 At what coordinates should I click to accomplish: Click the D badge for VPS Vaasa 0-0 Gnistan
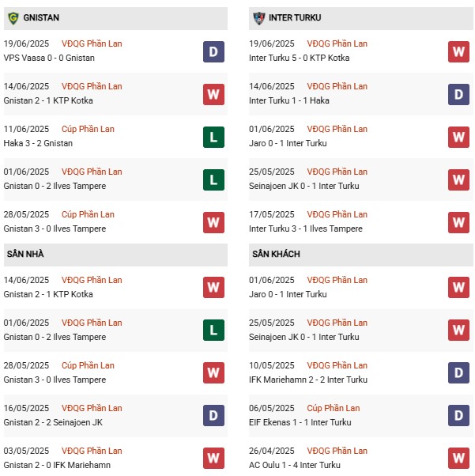[x=213, y=52]
